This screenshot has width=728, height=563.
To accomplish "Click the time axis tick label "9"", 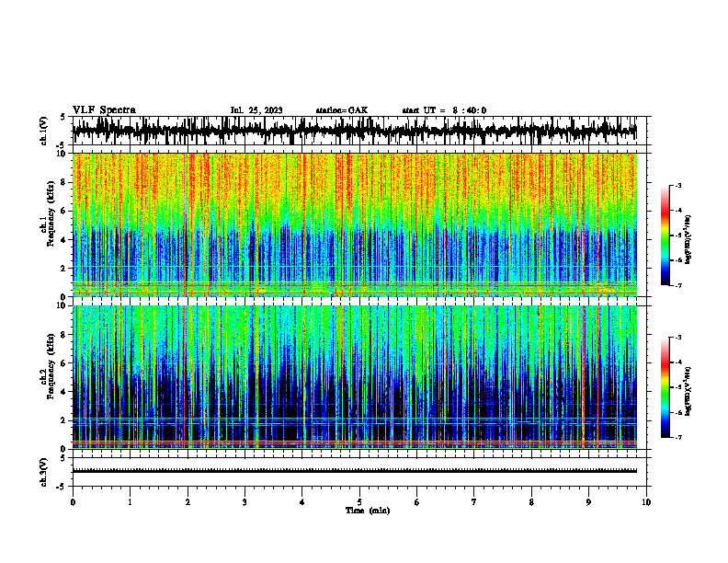I will click(588, 502).
